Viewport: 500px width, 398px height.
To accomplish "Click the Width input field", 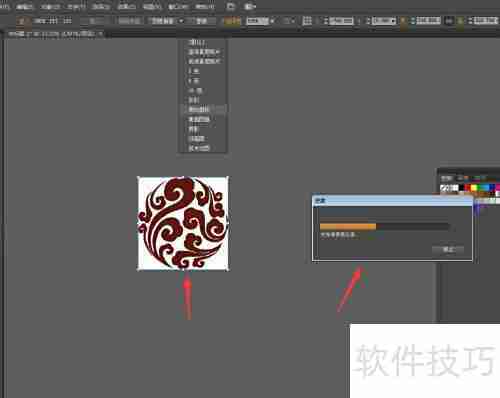I will (428, 21).
